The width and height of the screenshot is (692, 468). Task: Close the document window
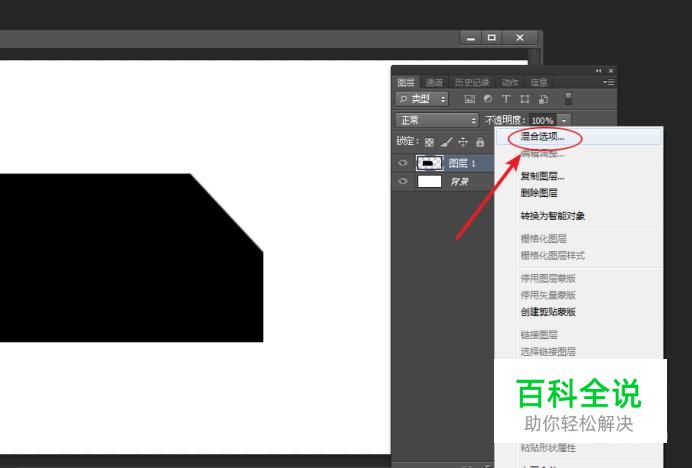[520, 38]
